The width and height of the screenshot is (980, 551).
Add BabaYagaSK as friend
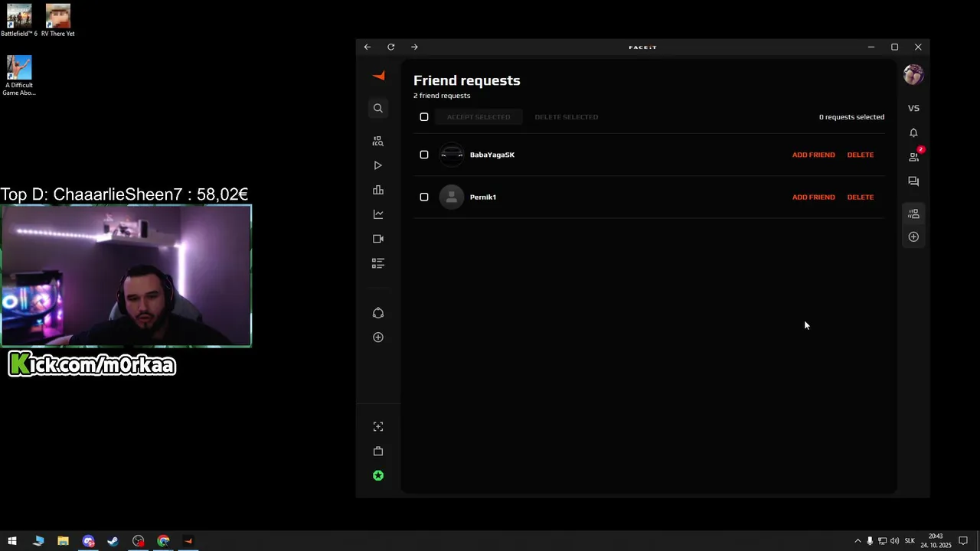point(813,155)
